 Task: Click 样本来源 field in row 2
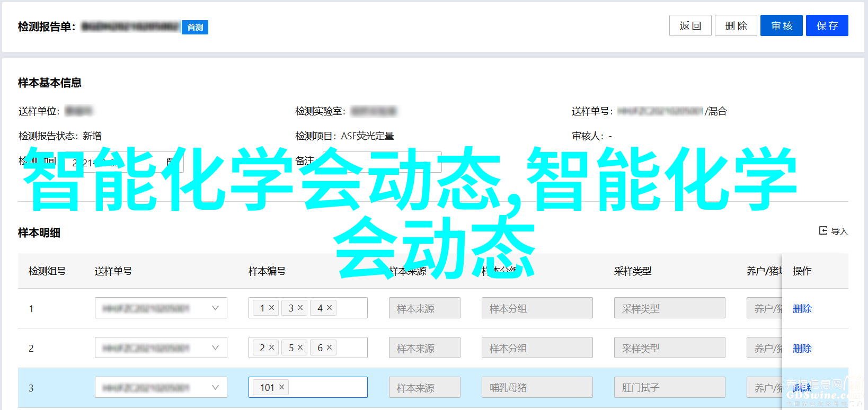(424, 347)
